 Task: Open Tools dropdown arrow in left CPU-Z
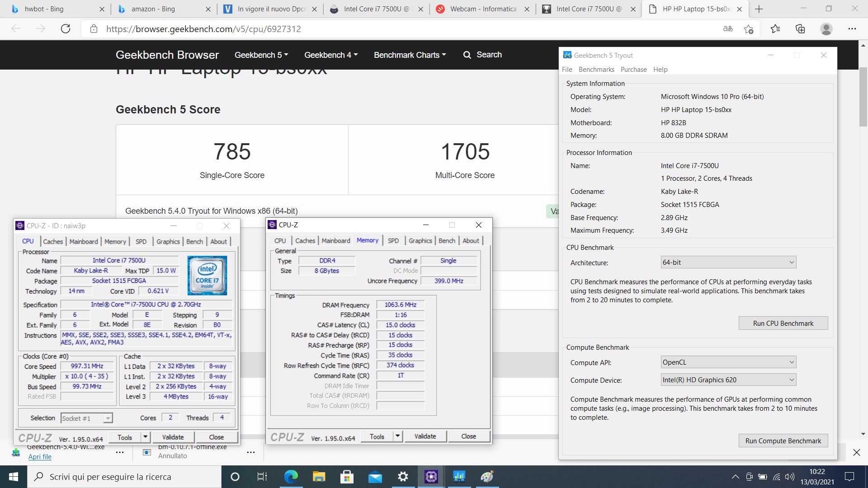point(145,437)
